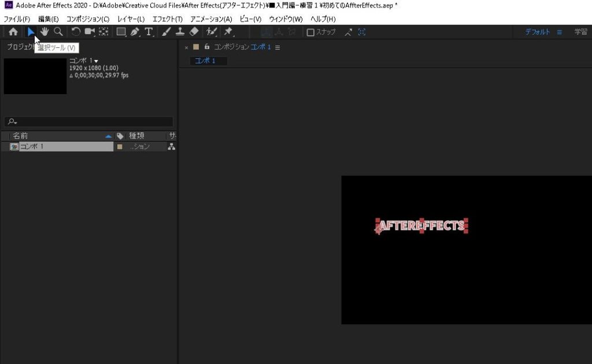Click the Home icon in the toolbar

point(13,32)
